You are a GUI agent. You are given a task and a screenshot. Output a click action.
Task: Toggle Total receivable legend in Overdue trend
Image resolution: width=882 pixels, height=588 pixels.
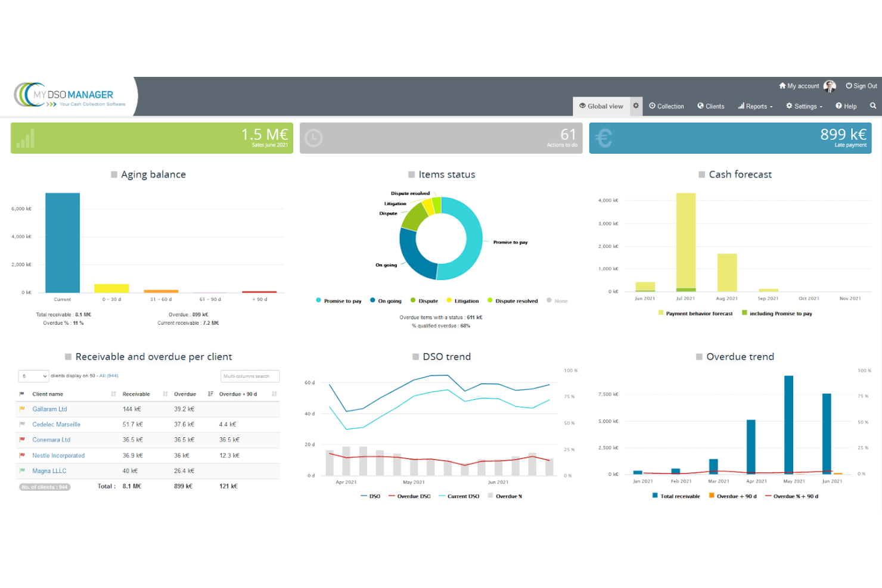point(676,496)
